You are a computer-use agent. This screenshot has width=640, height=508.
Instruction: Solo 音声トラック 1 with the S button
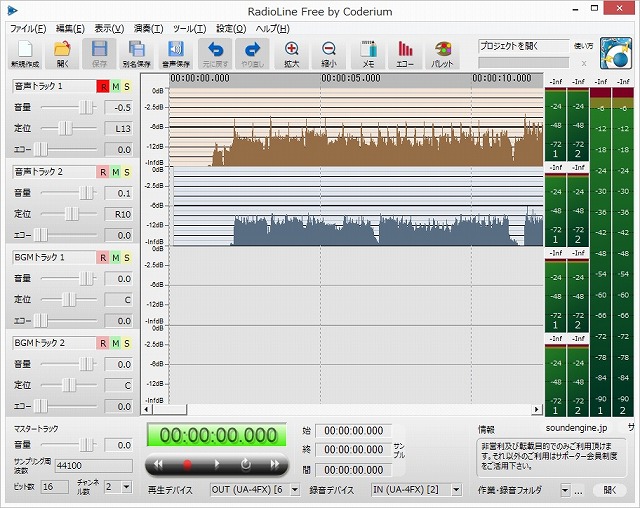coord(127,87)
